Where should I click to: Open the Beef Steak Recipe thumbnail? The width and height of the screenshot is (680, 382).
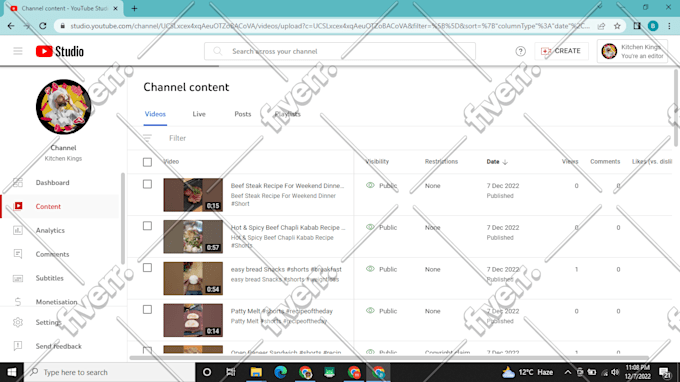coord(193,195)
